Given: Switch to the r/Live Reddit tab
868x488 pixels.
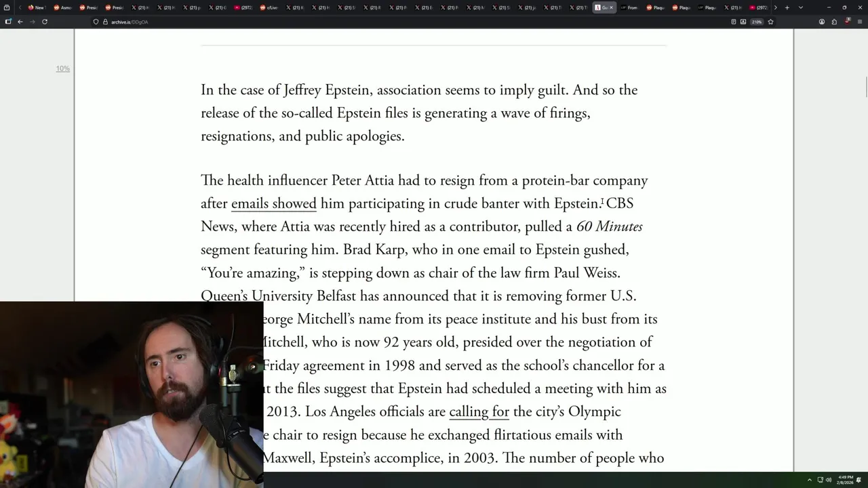Looking at the screenshot, I should [x=269, y=7].
